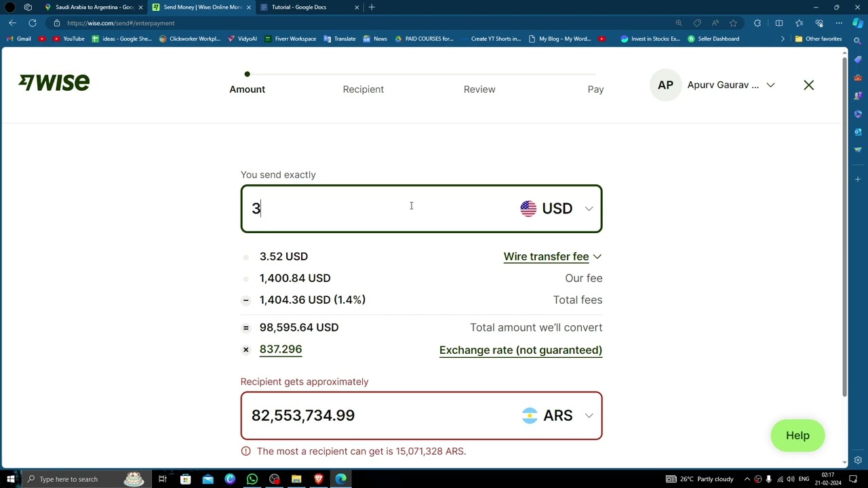Open Mail app from taskbar
The height and width of the screenshot is (488, 868).
(x=208, y=479)
